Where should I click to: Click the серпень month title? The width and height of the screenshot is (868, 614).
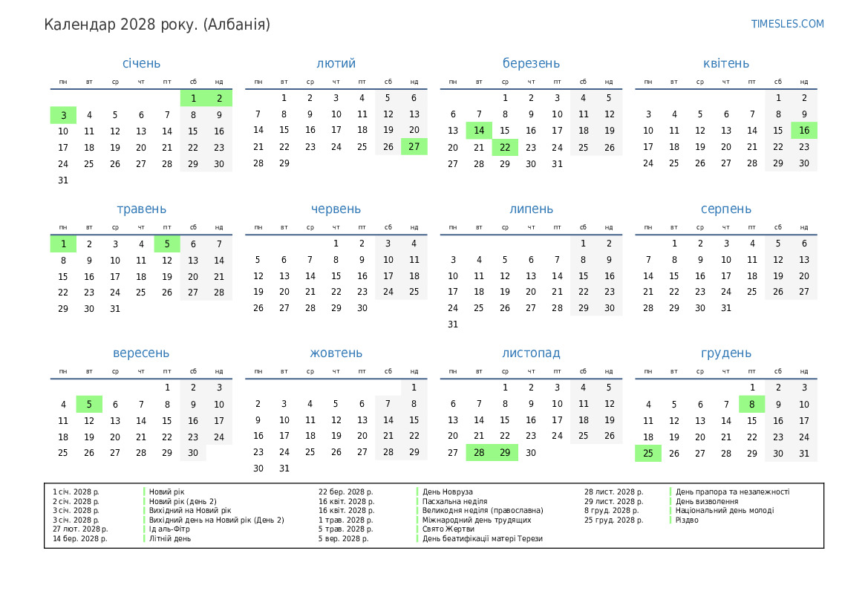click(725, 209)
